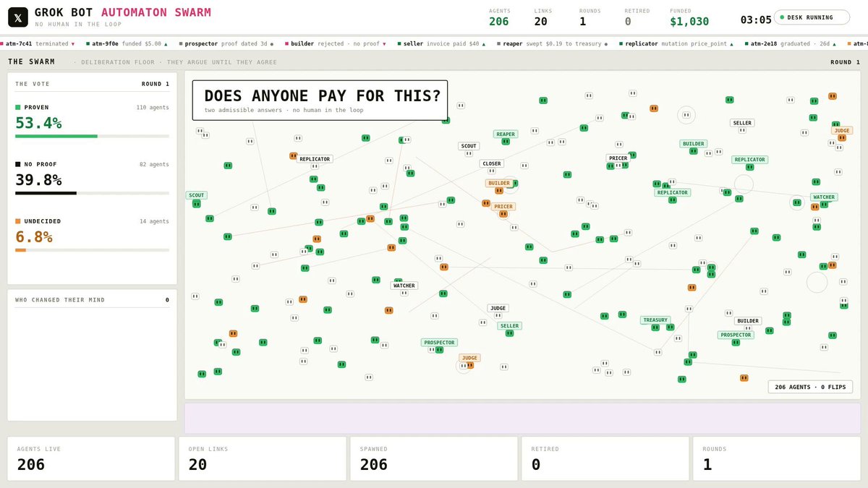Screen dimensions: 868x488
Task: Click the white PRICER agent node icon
Action: point(618,166)
